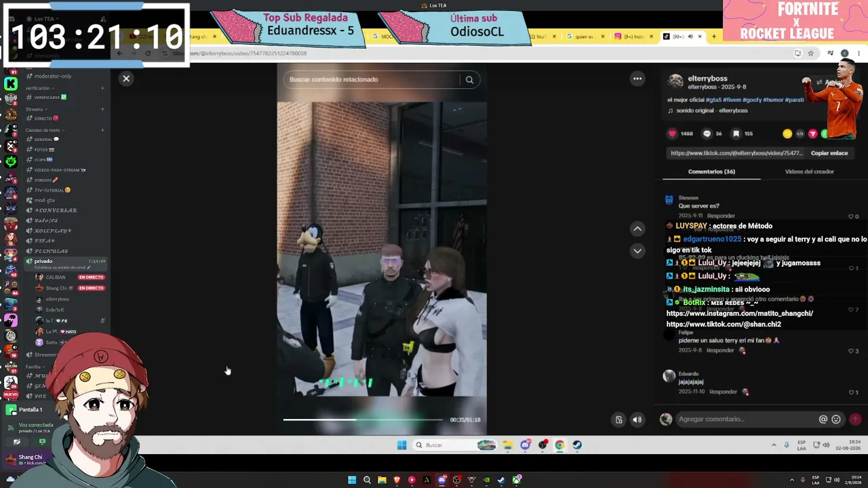Viewport: 868px width, 488px height.
Task: Toggle mute on the TikTok video
Action: 637,420
